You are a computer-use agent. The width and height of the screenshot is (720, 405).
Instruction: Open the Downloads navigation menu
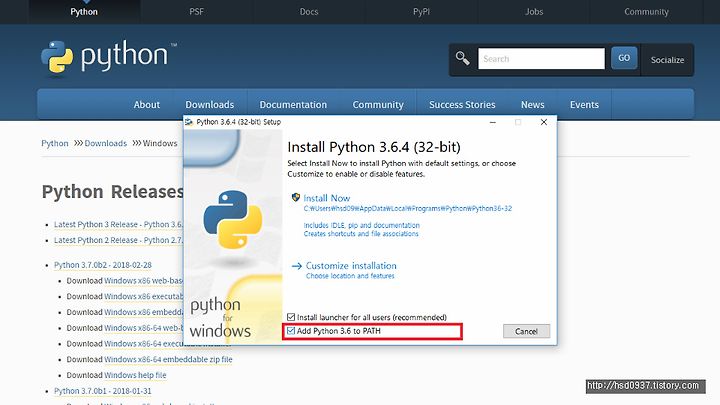(210, 105)
